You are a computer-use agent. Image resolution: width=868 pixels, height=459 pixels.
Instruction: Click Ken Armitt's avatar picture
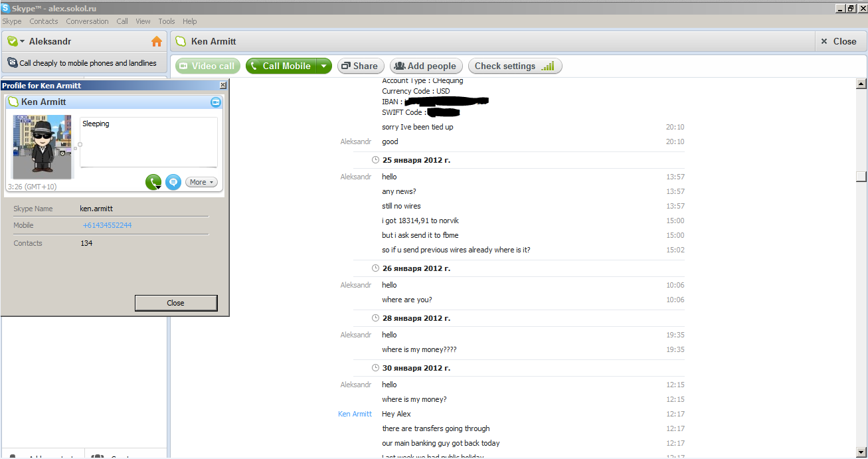42,147
